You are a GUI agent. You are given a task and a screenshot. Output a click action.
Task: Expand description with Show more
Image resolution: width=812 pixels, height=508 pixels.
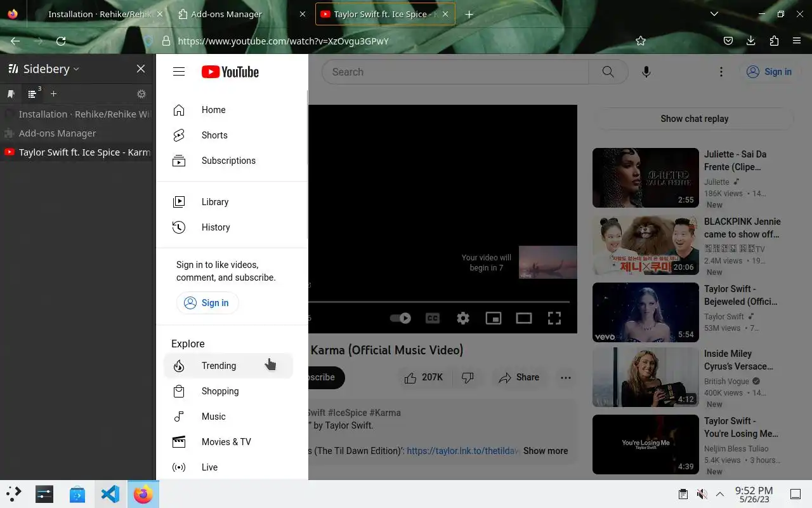(546, 451)
